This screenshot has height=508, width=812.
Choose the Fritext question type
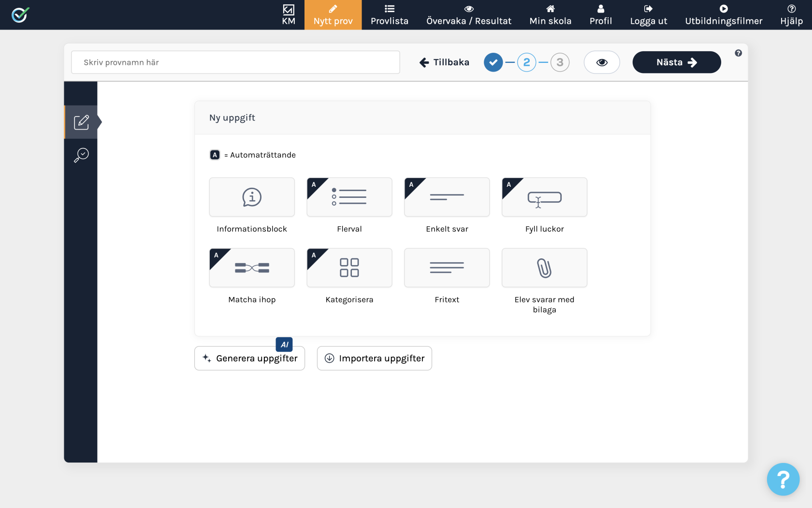447,268
